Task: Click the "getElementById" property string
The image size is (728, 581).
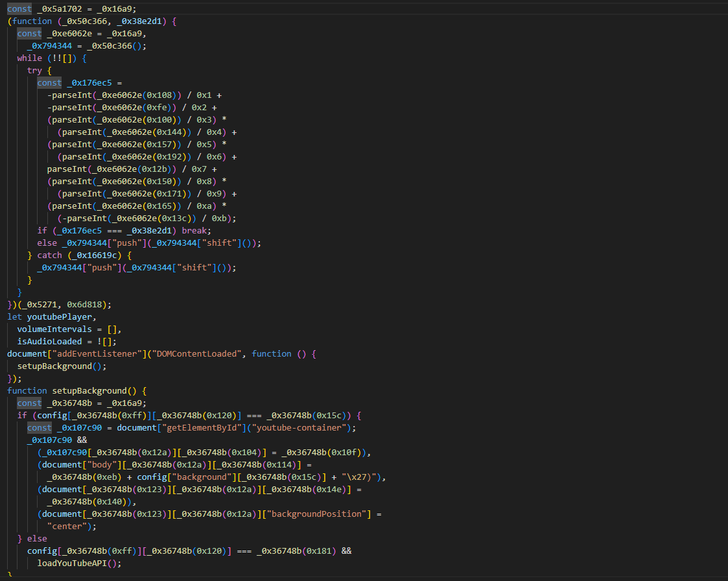Action: [x=209, y=428]
